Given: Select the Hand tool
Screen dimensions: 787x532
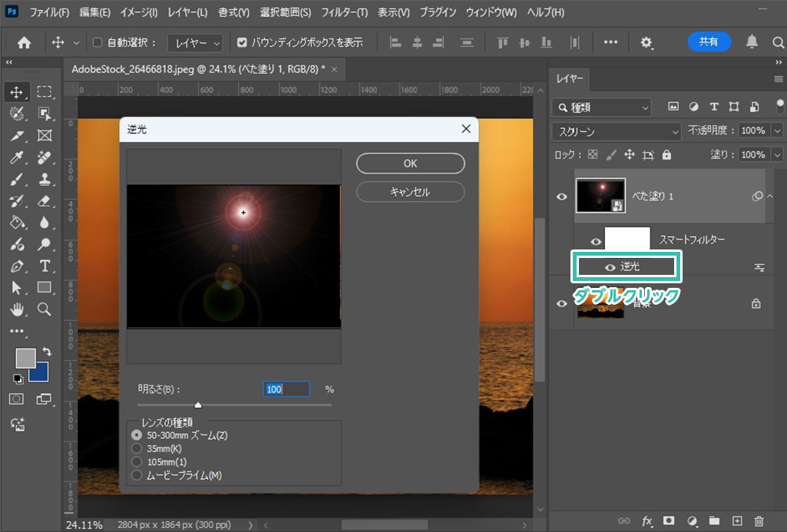Looking at the screenshot, I should 17,309.
